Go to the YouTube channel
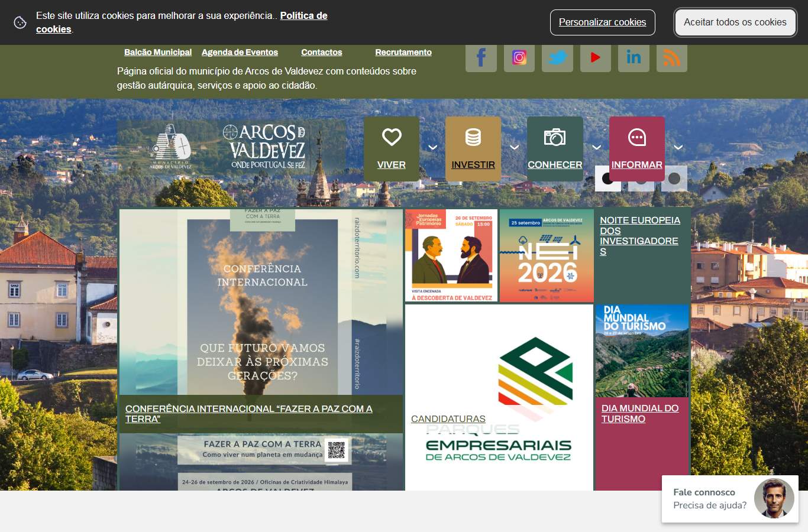The image size is (808, 532). [x=596, y=57]
